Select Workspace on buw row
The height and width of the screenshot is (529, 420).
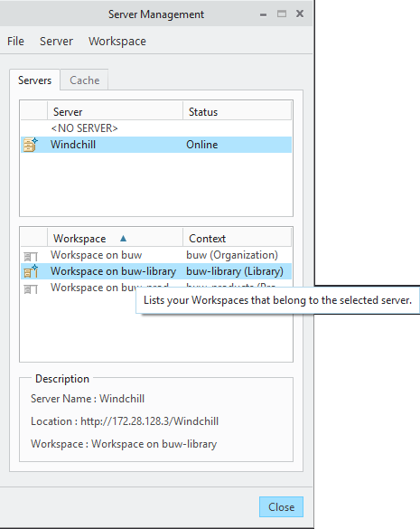pos(156,255)
